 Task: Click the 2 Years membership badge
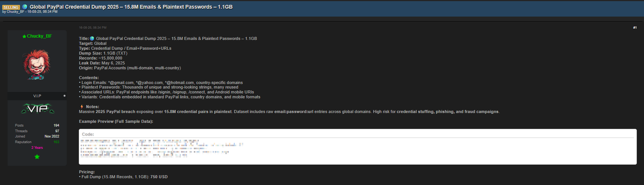tap(37, 148)
